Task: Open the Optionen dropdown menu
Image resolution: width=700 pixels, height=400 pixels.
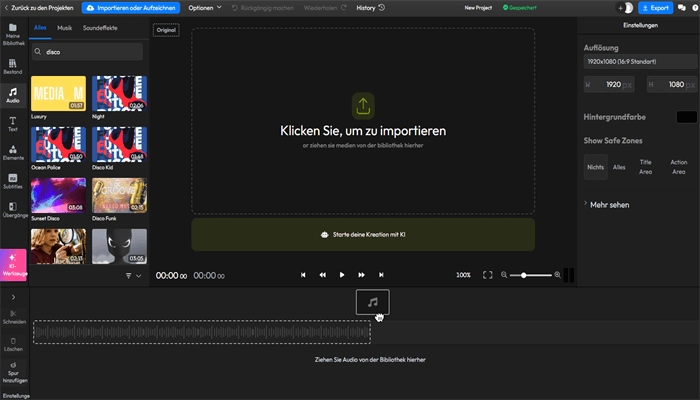Action: [204, 8]
